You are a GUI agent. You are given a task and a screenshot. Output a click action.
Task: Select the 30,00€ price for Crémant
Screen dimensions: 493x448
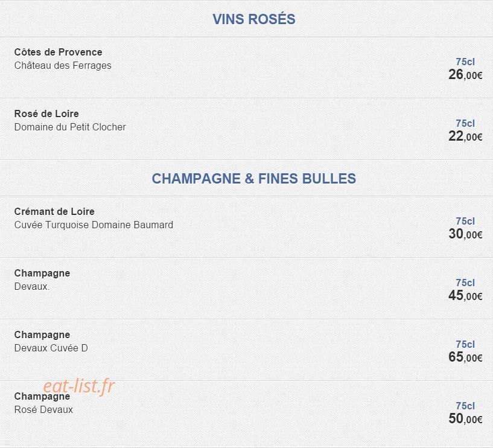465,234
